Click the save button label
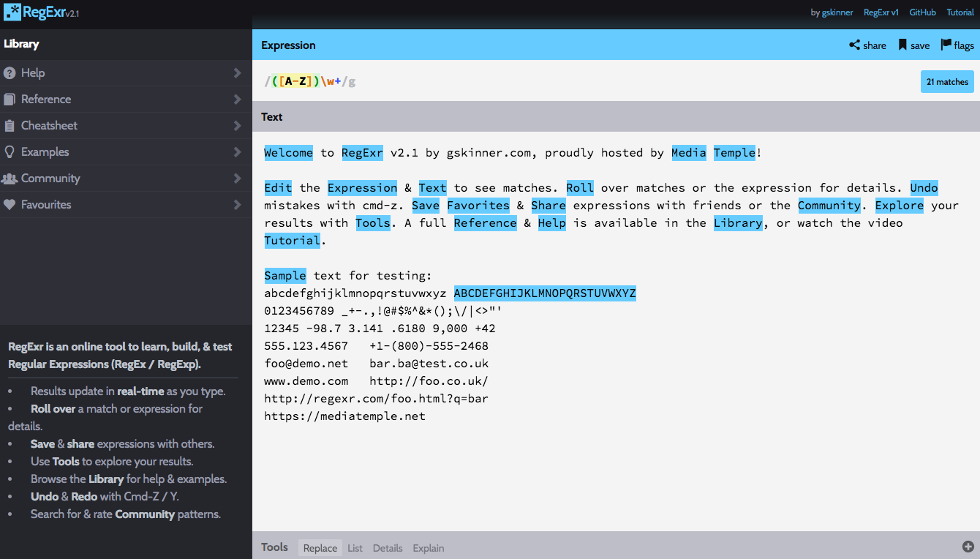980x559 pixels. click(x=920, y=45)
